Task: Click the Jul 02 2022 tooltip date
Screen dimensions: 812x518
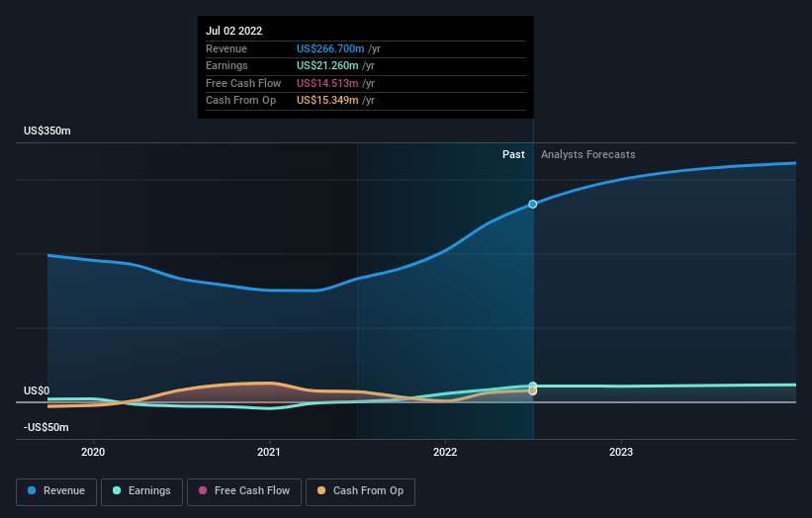Action: pyautogui.click(x=234, y=31)
